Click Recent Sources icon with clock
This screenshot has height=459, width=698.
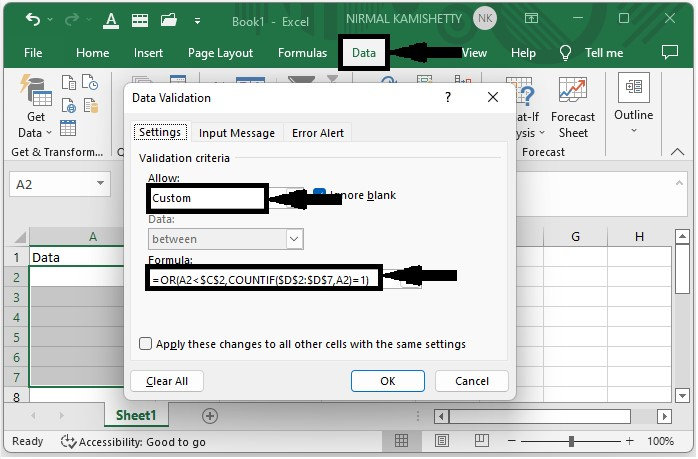[90, 83]
